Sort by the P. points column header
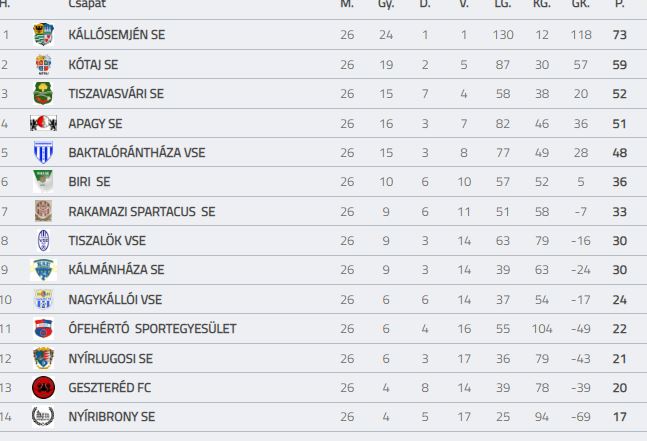Image resolution: width=647 pixels, height=441 pixels. (619, 4)
